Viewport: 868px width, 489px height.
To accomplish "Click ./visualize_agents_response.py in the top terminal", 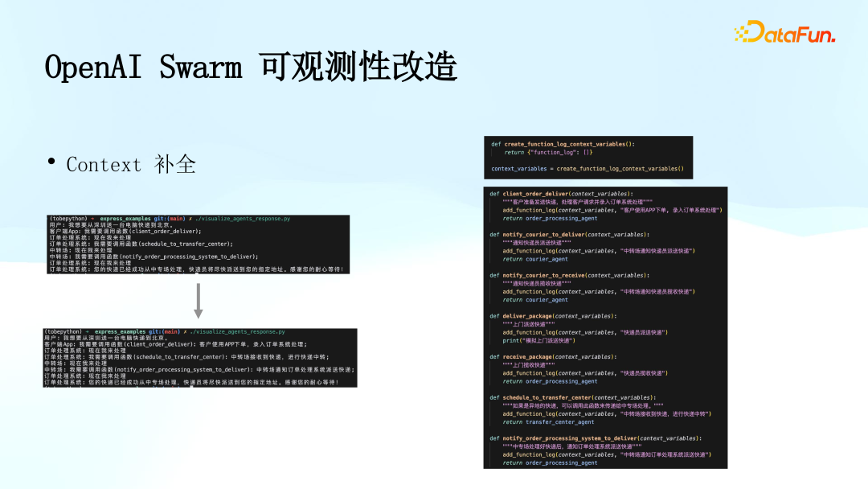I will point(242,218).
